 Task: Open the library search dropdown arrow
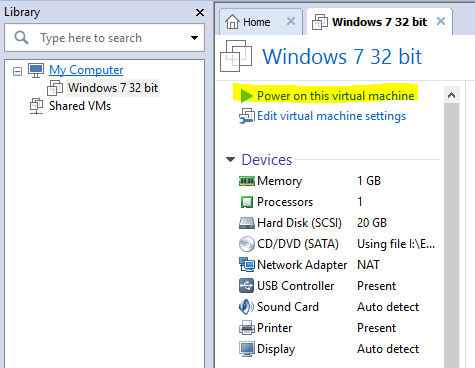[194, 38]
